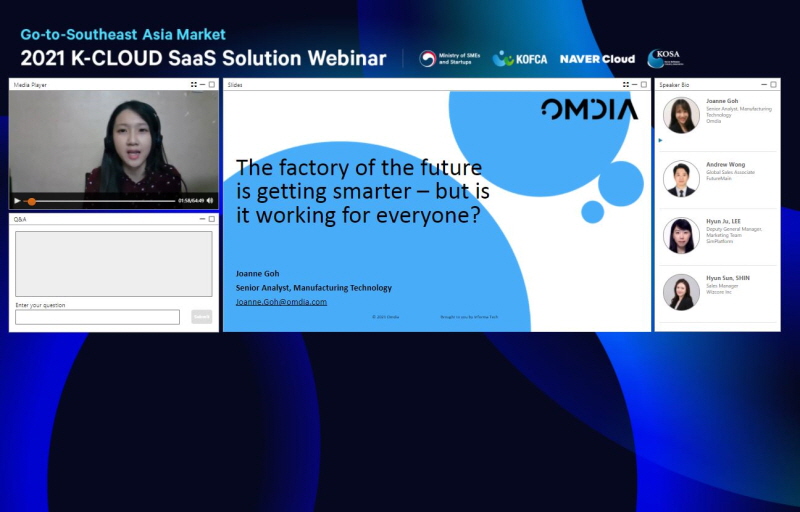
Task: Maximize the Speaker Bio panel
Action: tap(773, 85)
